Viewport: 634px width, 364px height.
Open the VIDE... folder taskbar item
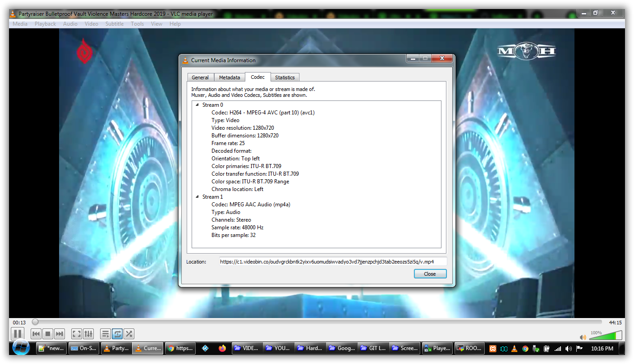pos(247,348)
